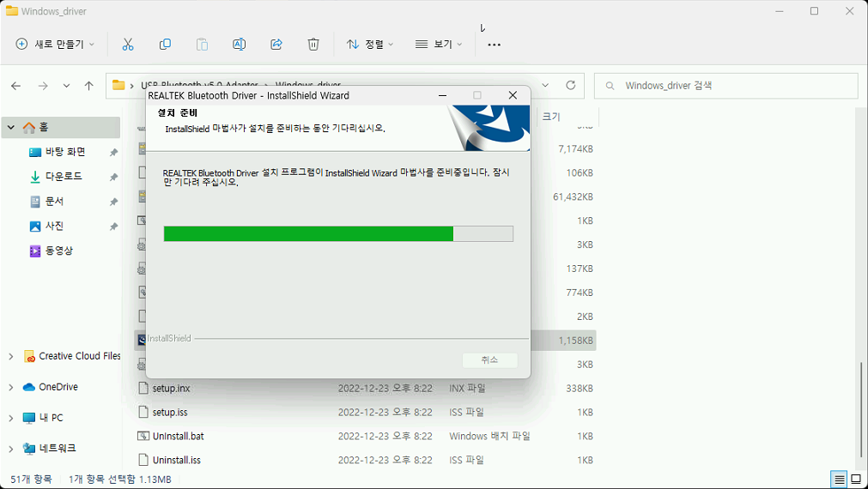Click the Paste clipboard icon

pyautogui.click(x=202, y=45)
